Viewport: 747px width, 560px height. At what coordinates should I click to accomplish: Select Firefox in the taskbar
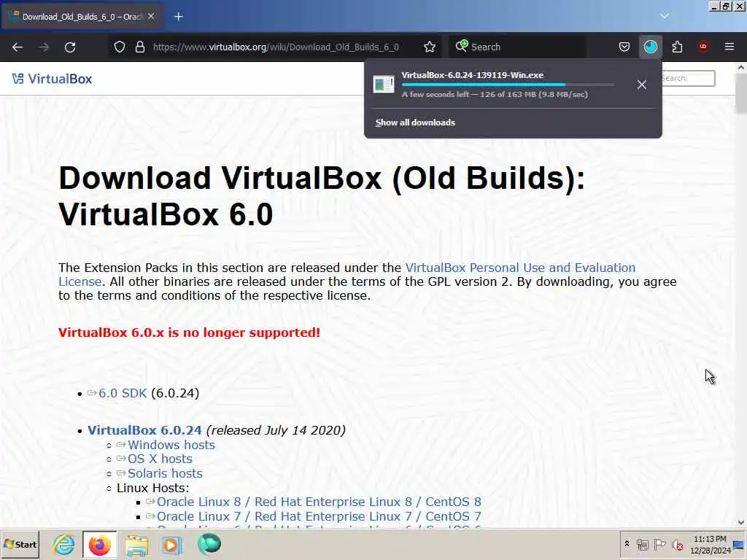[99, 544]
